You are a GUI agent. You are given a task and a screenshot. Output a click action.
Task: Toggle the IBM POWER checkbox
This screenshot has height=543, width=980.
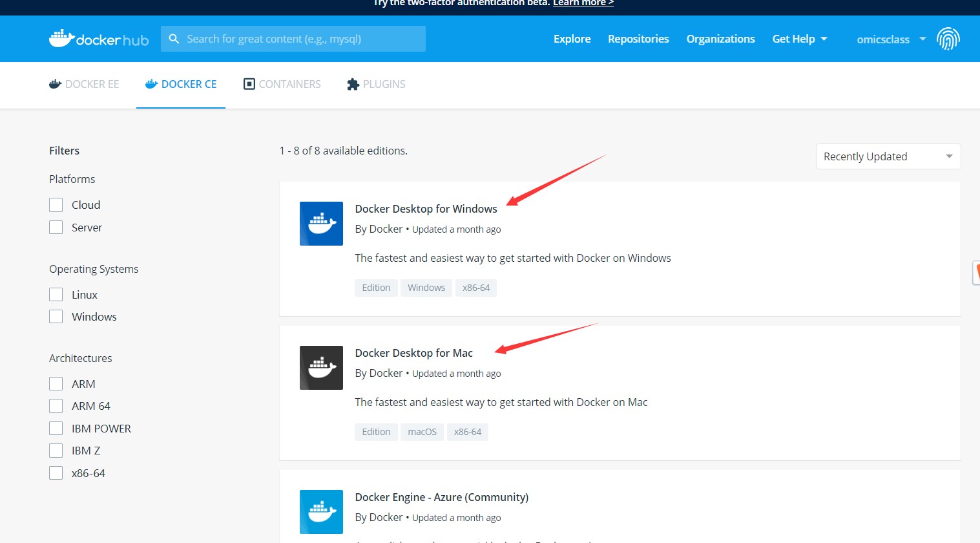tap(56, 429)
